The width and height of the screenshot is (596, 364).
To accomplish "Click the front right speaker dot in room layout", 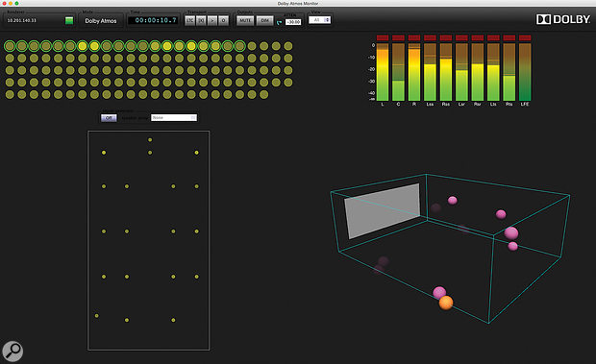I will tap(196, 153).
